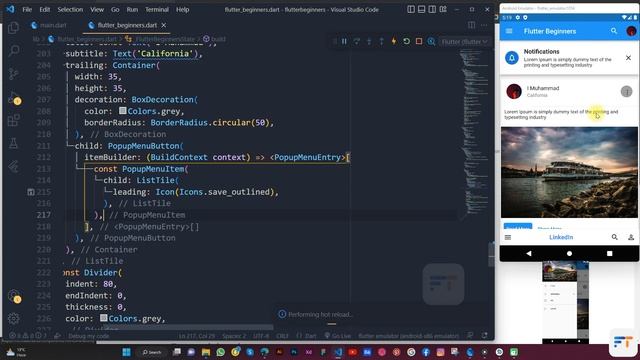Open the Selection menu

tap(70, 9)
